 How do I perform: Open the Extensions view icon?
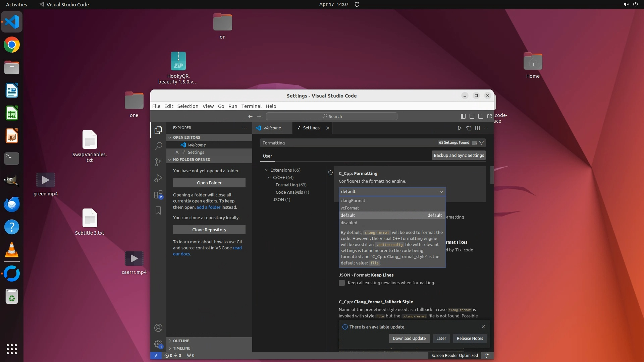tap(158, 195)
